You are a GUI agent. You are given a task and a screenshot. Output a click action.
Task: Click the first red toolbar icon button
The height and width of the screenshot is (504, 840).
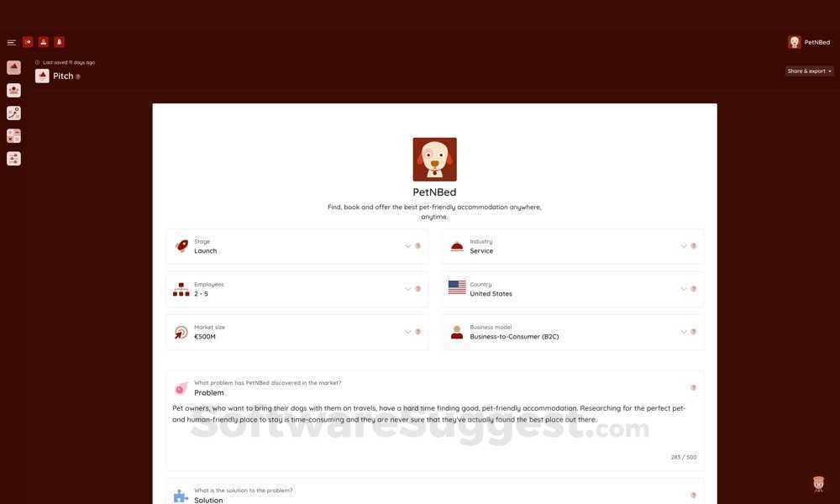coord(28,42)
